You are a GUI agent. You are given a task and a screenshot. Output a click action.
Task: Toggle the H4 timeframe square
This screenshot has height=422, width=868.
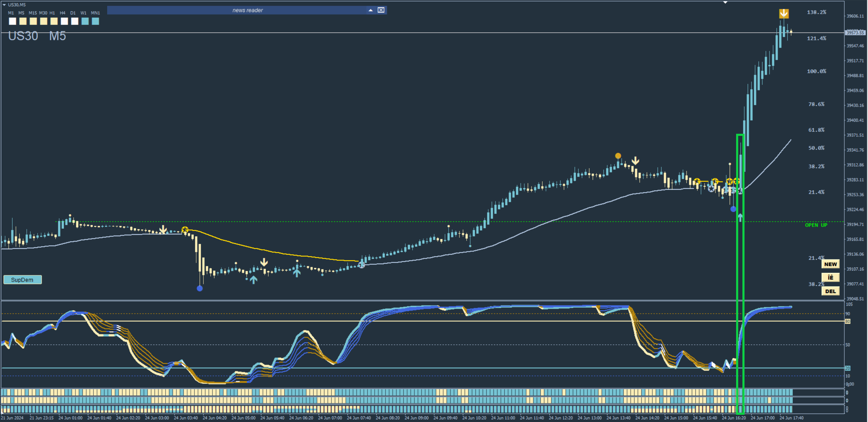[64, 21]
